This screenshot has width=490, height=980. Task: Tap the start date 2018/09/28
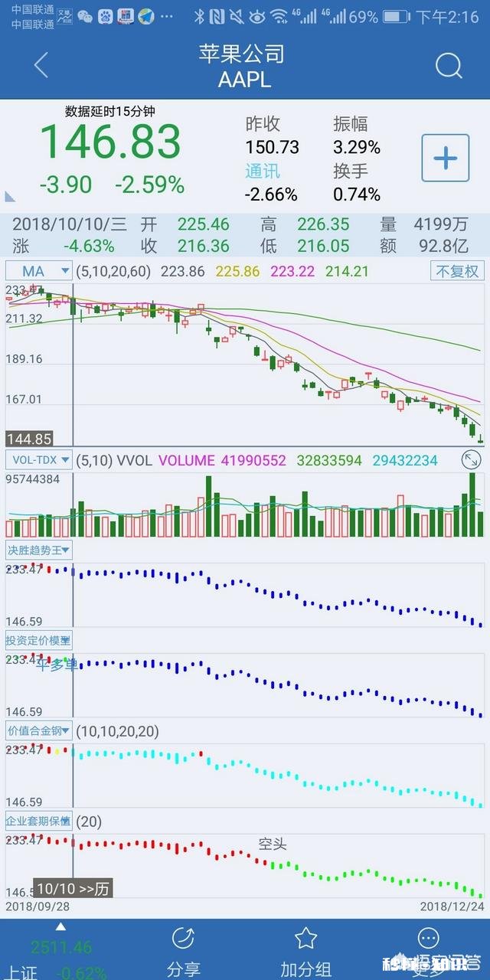pos(38,905)
